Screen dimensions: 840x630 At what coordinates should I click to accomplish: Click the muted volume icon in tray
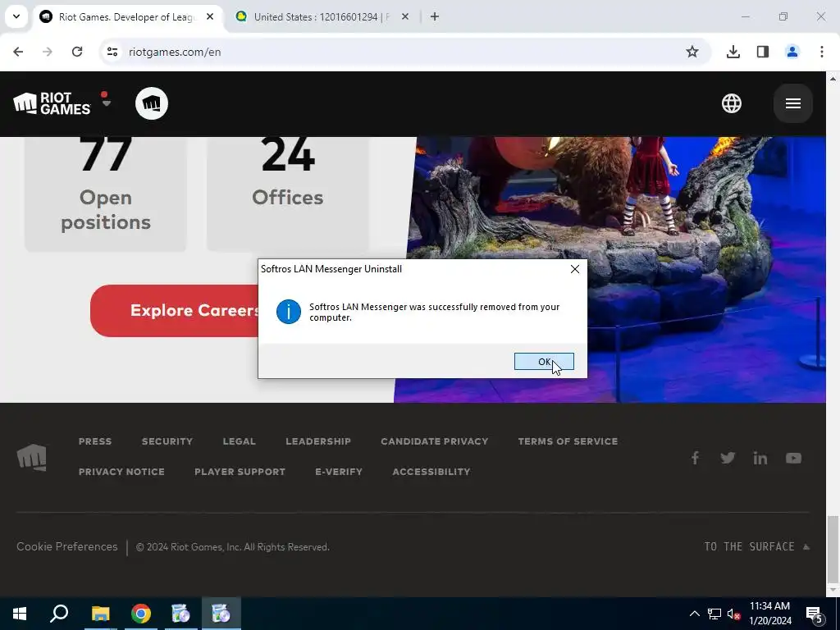pyautogui.click(x=733, y=614)
